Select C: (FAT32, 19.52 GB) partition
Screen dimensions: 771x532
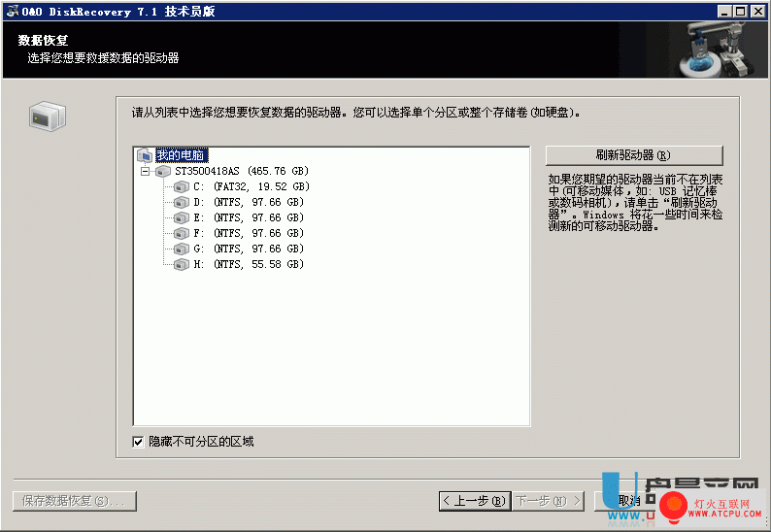[251, 186]
